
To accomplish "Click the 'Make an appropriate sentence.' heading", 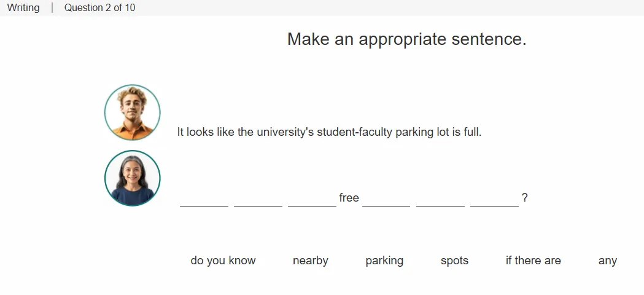I will (x=406, y=39).
